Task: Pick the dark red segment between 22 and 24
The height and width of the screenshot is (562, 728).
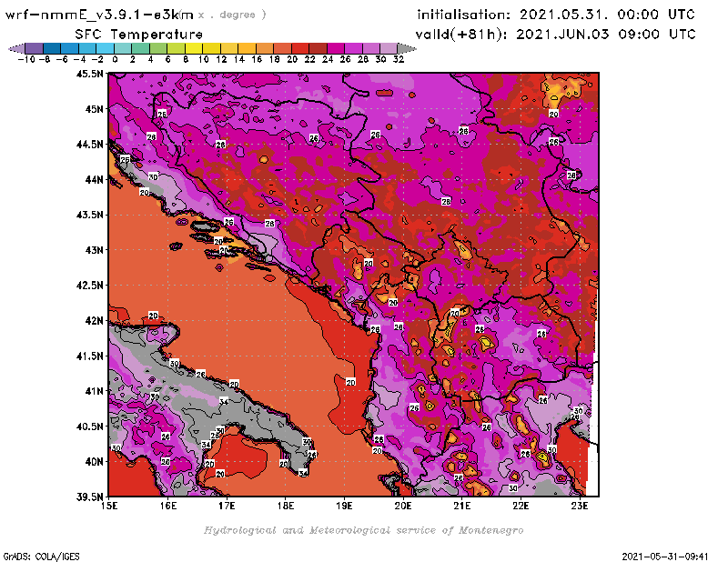Action: [x=318, y=48]
